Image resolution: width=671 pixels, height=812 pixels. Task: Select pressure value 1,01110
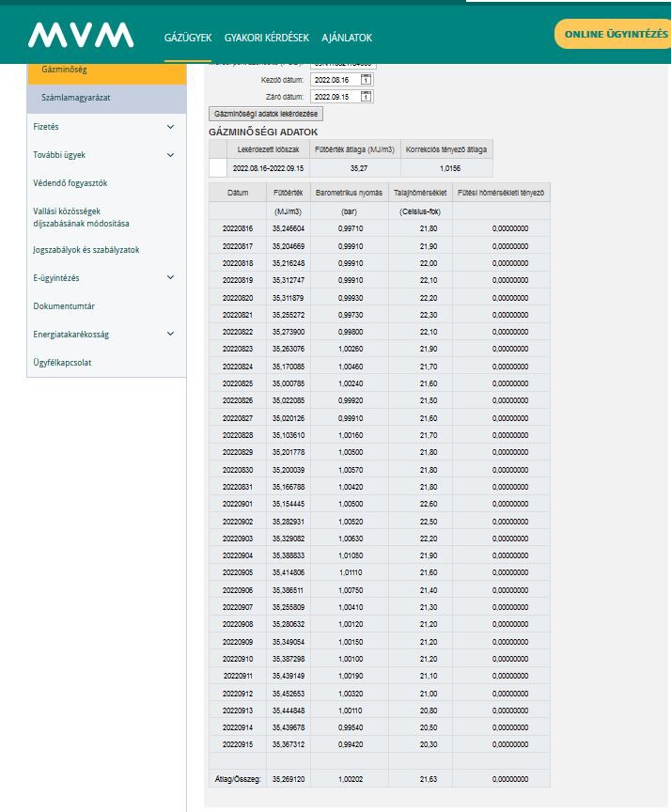coord(351,572)
